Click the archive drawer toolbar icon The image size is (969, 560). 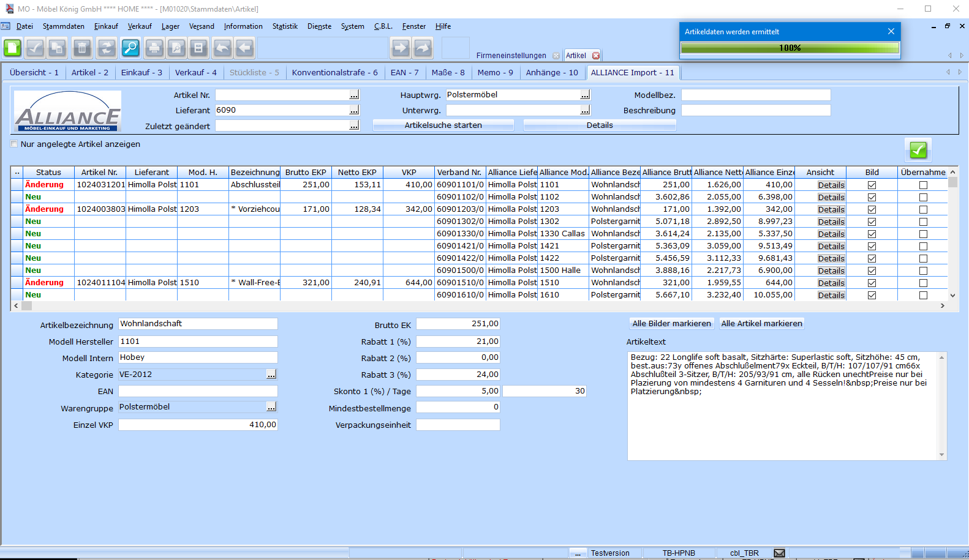coord(198,48)
